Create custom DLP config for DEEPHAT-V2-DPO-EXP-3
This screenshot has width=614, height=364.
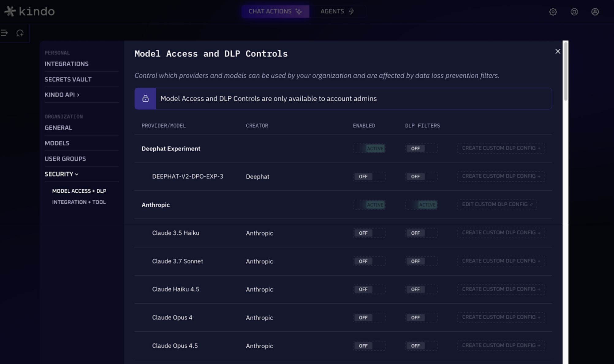[x=501, y=176]
